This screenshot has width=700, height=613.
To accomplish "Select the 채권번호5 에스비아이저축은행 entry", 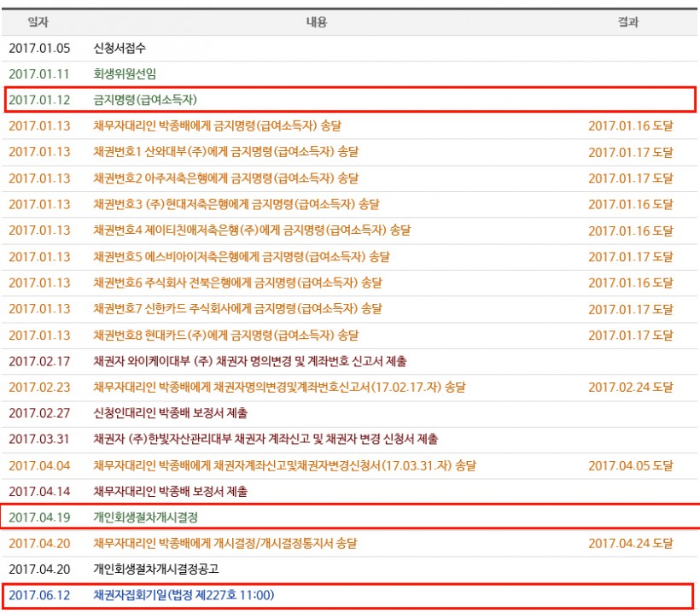I will coord(241,257).
